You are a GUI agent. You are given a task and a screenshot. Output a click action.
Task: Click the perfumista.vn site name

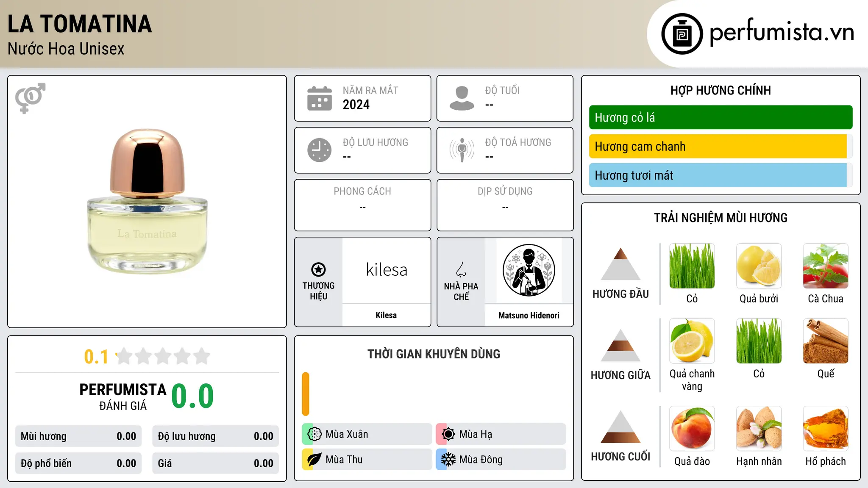(782, 33)
